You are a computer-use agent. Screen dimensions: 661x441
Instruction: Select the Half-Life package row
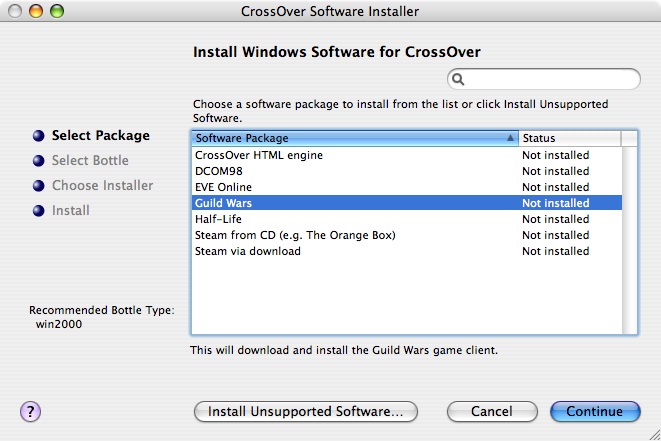[x=407, y=219]
